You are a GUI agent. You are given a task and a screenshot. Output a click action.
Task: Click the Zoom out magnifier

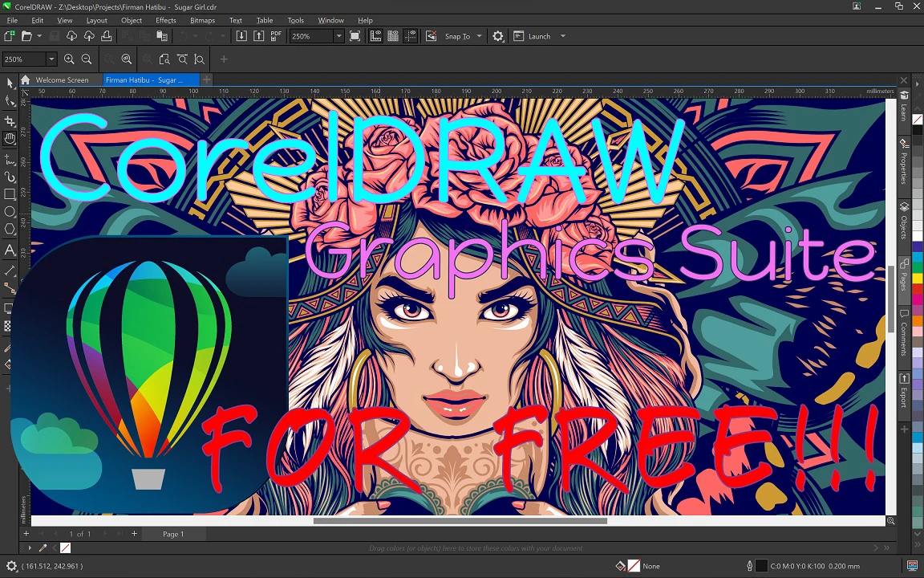click(87, 59)
